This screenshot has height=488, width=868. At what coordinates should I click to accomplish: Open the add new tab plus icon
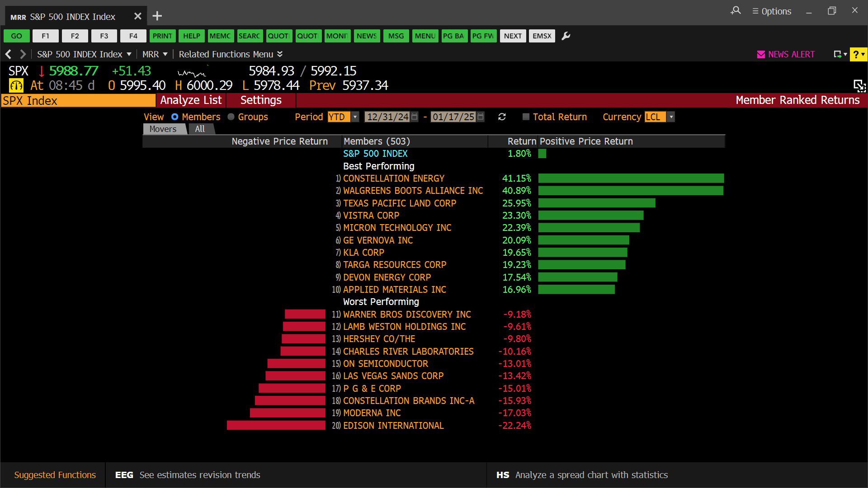157,16
